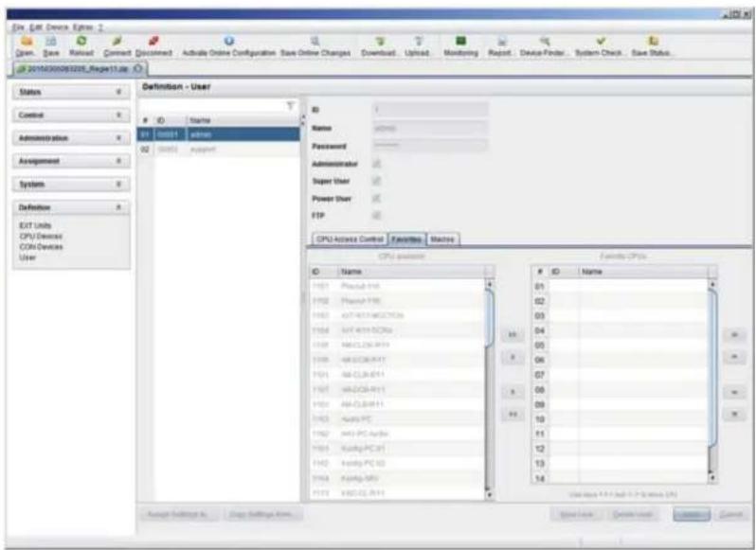Add selected CPU to favorites (> button)
The height and width of the screenshot is (550, 756).
tap(513, 357)
